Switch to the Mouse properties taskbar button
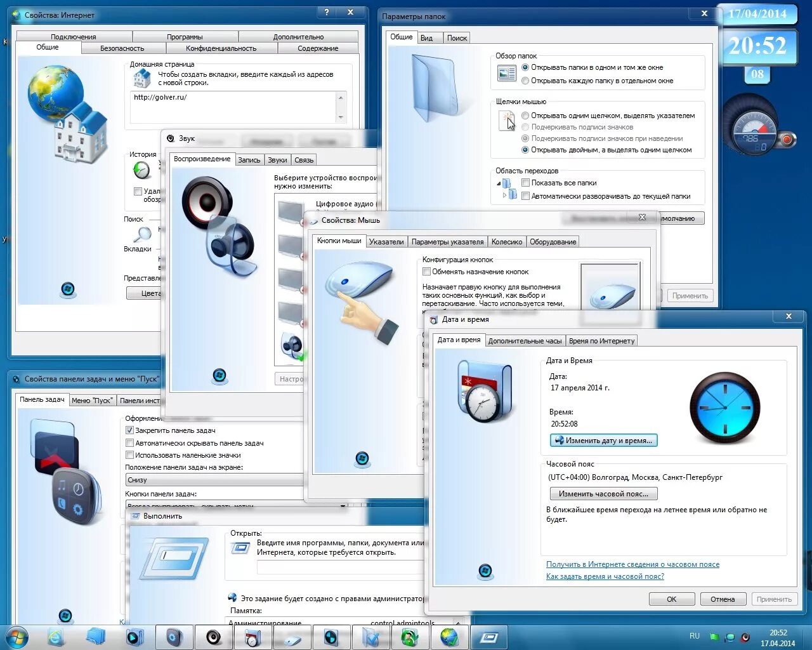The width and height of the screenshot is (812, 650). tap(292, 637)
